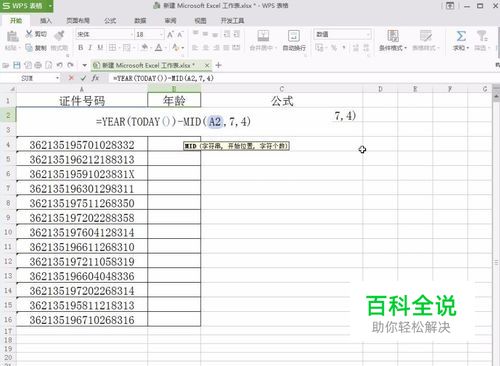Click the Print Preview icon in quick toolbar
The image size is (500, 366).
coord(49,65)
